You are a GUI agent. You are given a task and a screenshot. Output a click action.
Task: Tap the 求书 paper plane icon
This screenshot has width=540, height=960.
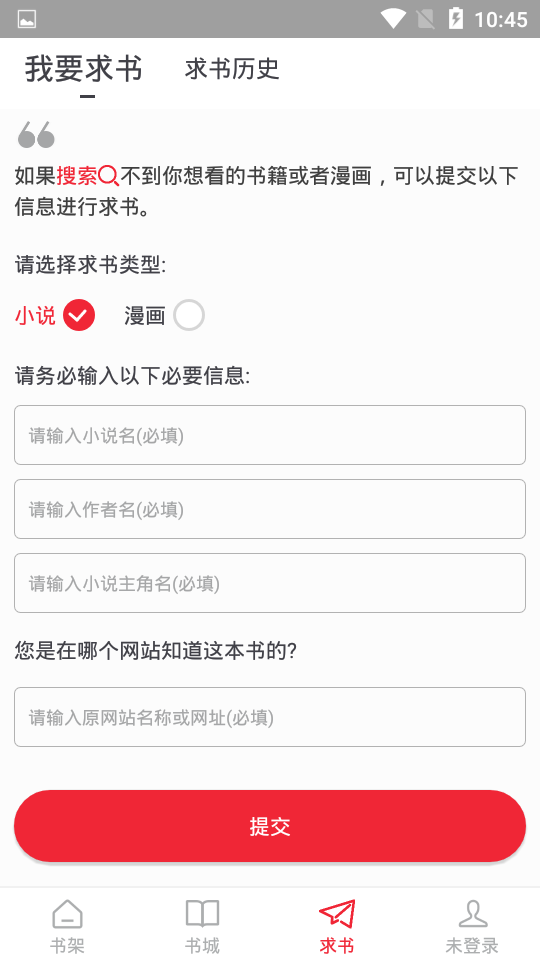[x=337, y=913]
